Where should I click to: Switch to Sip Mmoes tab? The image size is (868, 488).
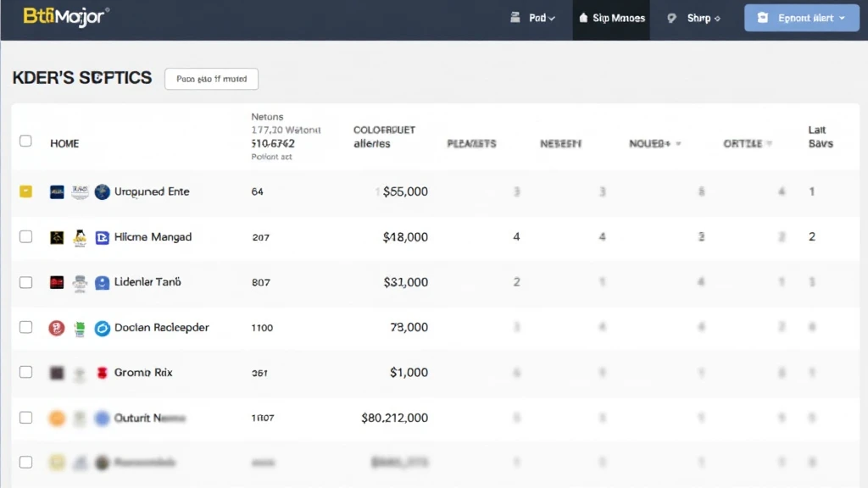click(x=611, y=20)
